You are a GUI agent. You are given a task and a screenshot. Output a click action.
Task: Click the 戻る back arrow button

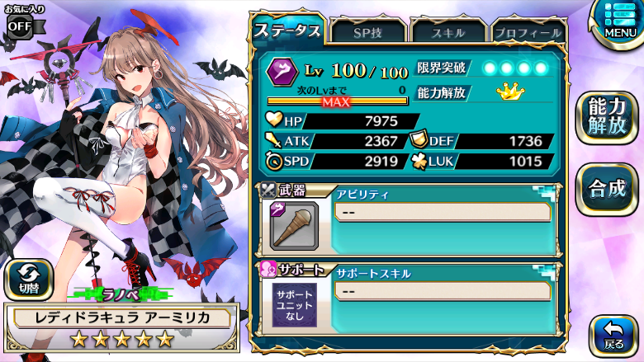tap(613, 336)
